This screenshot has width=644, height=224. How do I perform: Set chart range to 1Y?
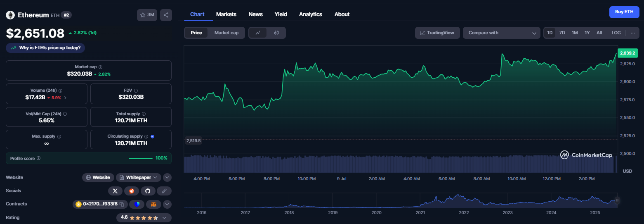[587, 33]
